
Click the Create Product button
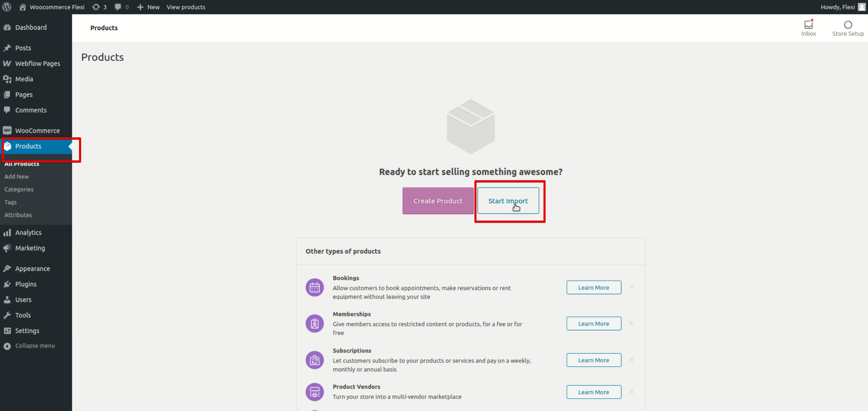pyautogui.click(x=438, y=201)
